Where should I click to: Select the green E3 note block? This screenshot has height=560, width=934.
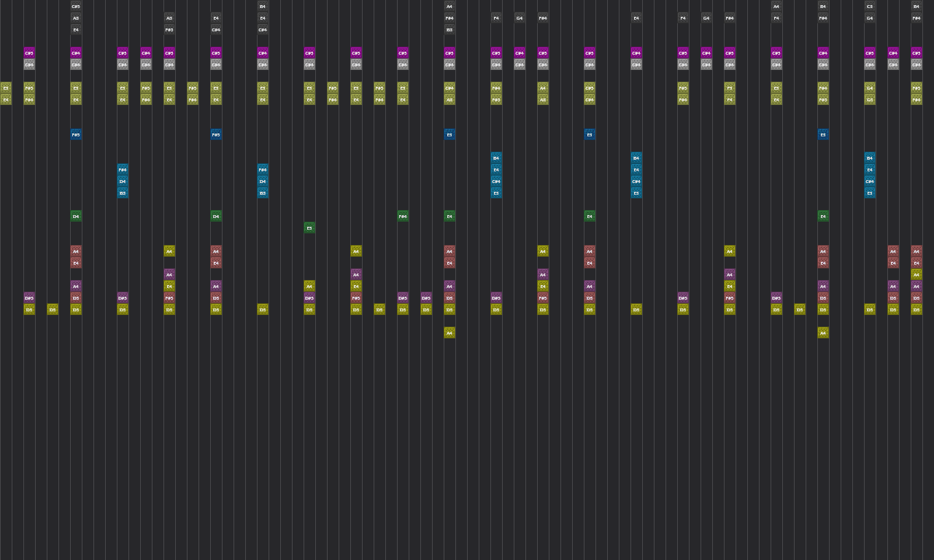(309, 227)
